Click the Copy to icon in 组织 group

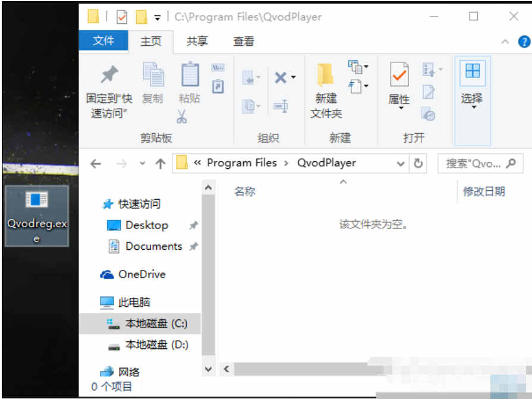click(x=248, y=106)
